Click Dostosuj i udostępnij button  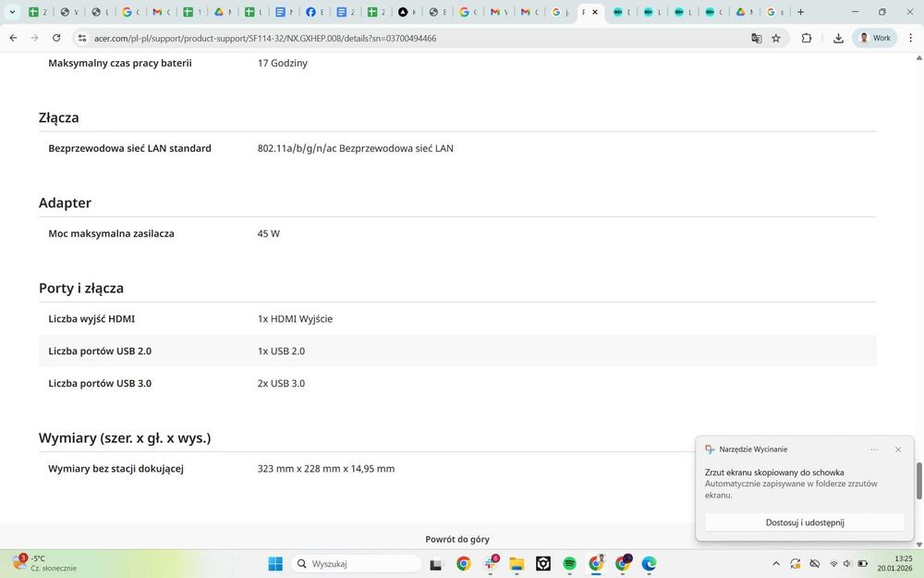pyautogui.click(x=805, y=523)
